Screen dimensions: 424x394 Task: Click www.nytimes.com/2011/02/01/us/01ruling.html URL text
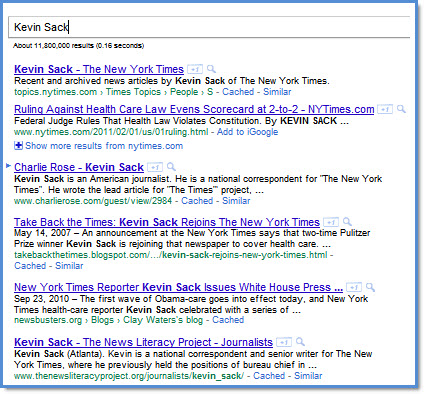(111, 132)
